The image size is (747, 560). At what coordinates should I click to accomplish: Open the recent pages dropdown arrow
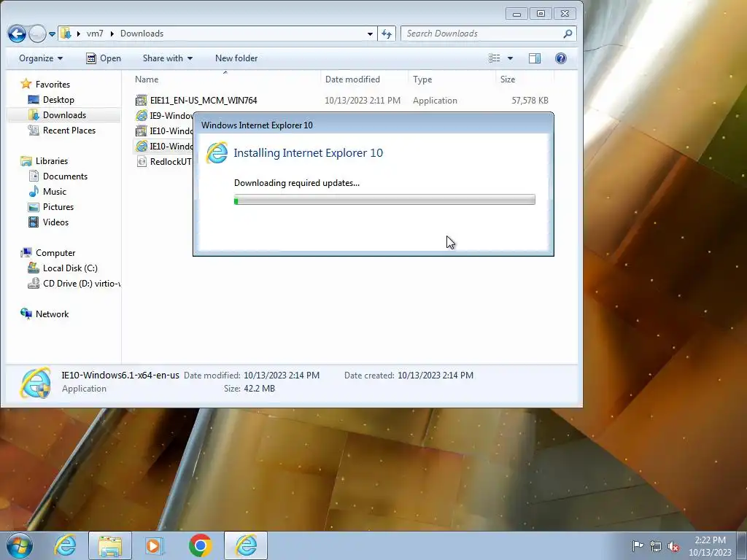[x=52, y=34]
